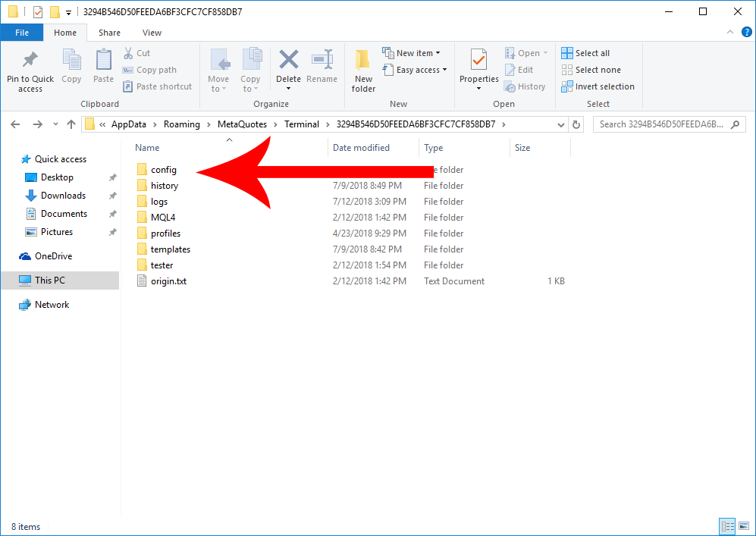Screen dimensions: 756x536
Task: Click History in Open group
Action: (x=525, y=86)
